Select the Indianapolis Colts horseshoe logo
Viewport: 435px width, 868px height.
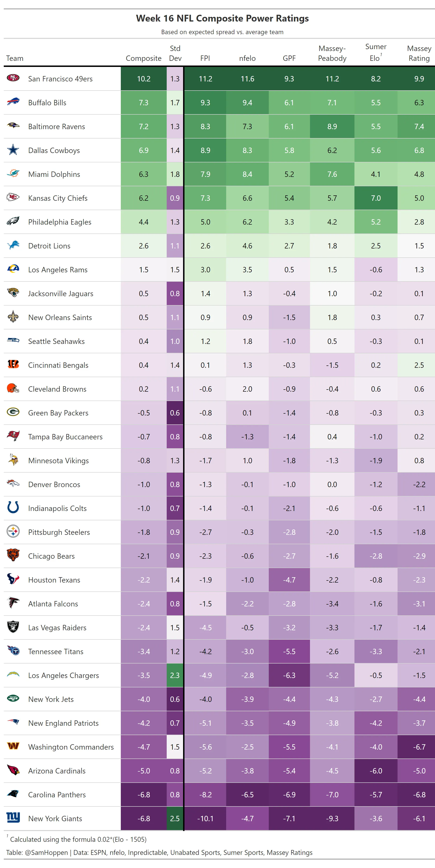click(x=13, y=507)
